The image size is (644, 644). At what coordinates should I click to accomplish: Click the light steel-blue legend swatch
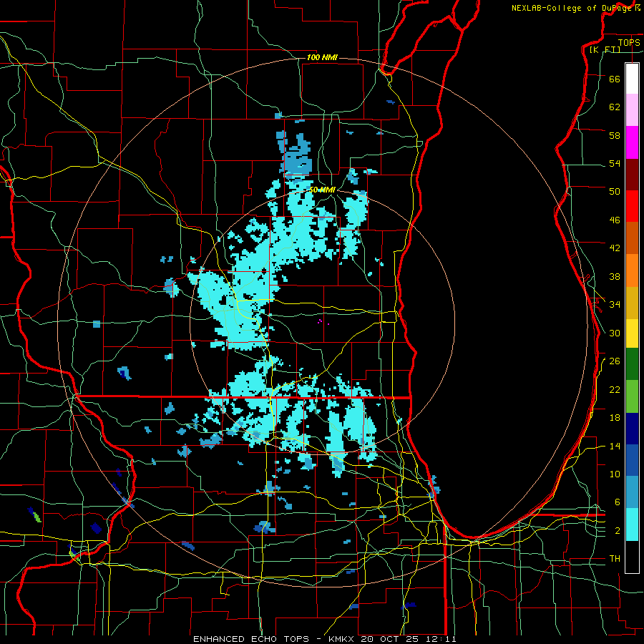pos(632,492)
